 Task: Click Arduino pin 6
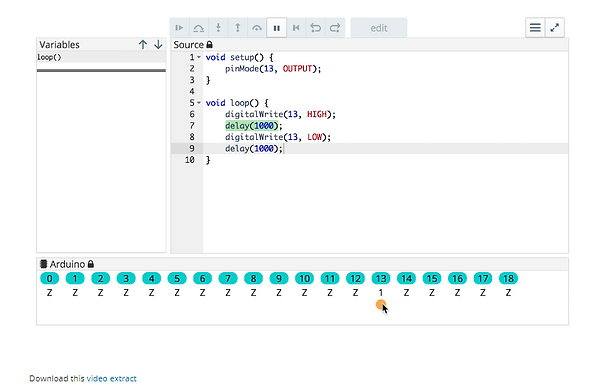click(202, 278)
